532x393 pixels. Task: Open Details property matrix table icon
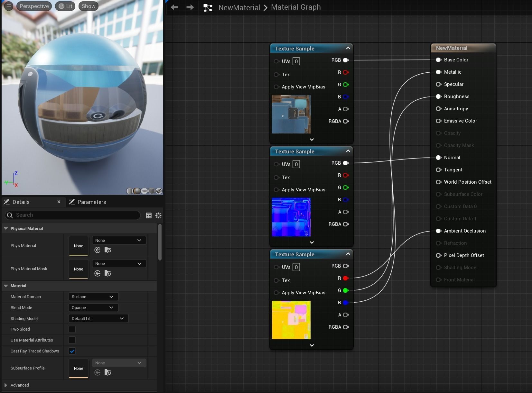149,215
